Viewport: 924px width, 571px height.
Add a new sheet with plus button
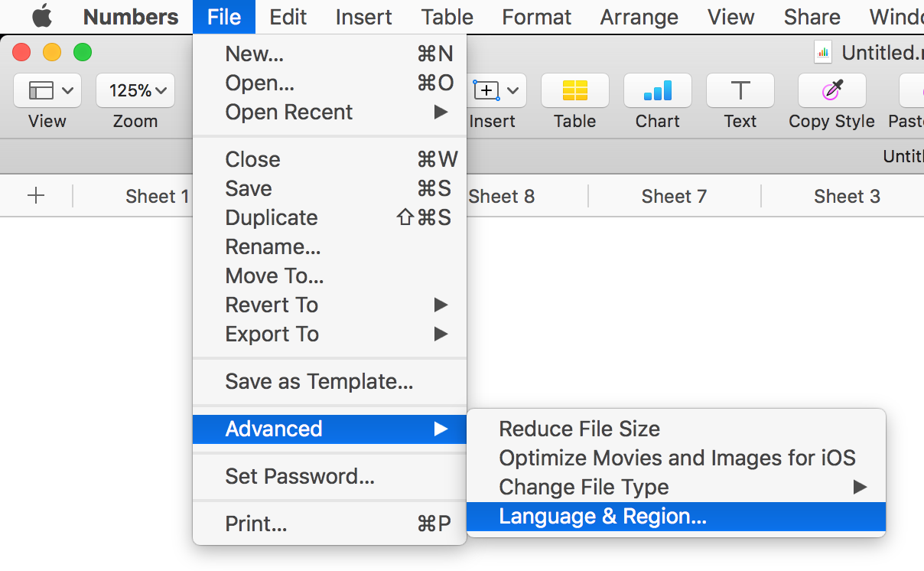pos(36,196)
